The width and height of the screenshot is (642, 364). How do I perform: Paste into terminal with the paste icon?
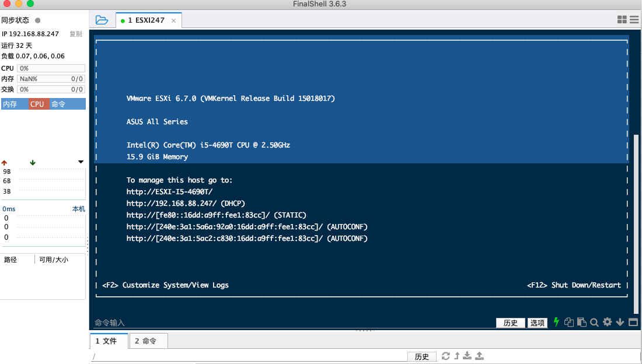(582, 322)
